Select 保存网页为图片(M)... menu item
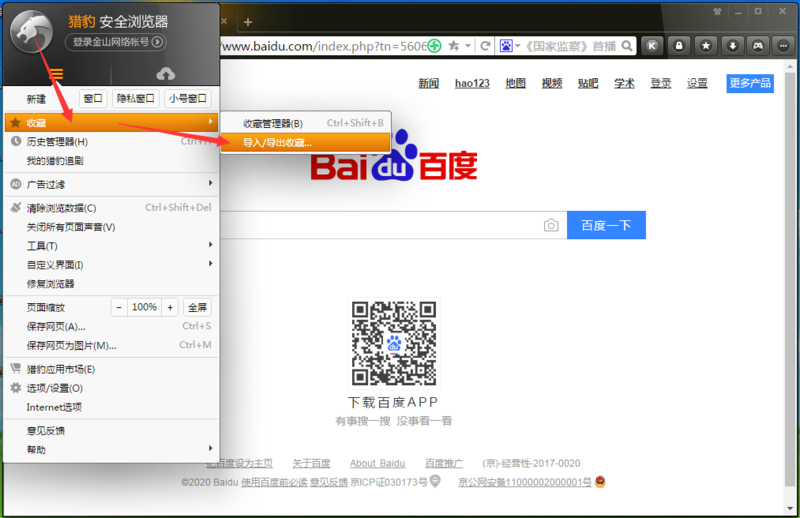Screen dimensions: 800x518 pos(111,346)
